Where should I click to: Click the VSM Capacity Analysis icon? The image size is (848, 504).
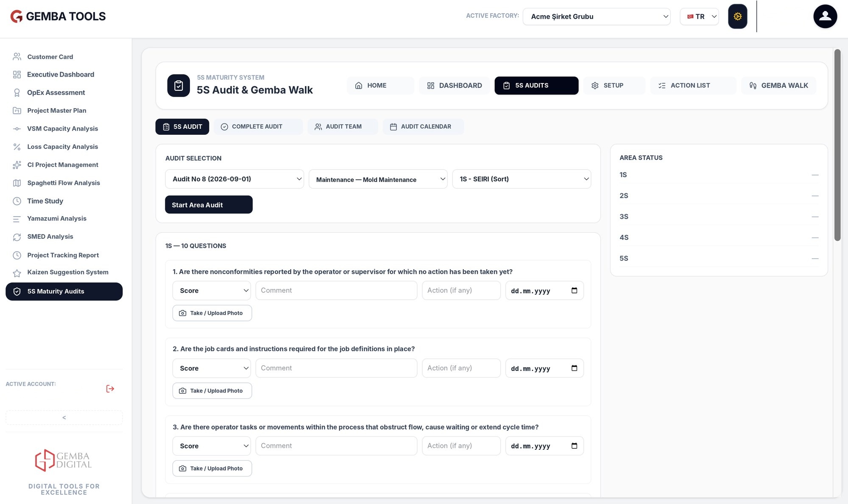17,128
